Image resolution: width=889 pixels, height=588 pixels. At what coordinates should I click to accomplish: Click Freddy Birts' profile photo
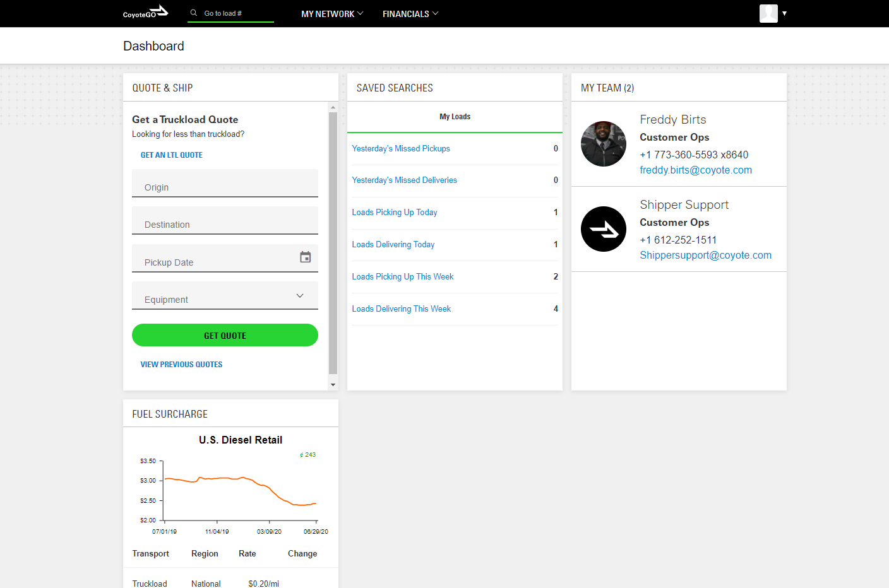coord(604,144)
